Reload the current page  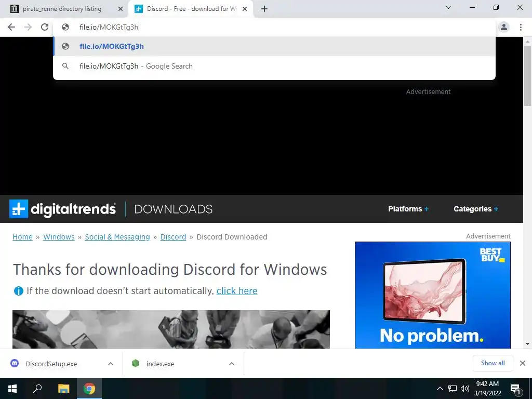click(45, 27)
